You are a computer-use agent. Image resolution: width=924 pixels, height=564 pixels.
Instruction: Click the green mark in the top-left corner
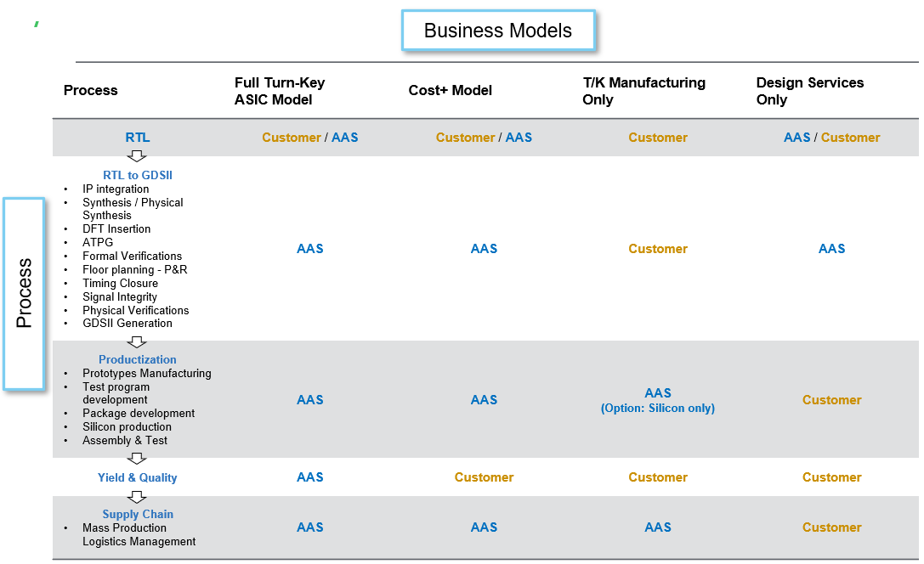pyautogui.click(x=37, y=25)
